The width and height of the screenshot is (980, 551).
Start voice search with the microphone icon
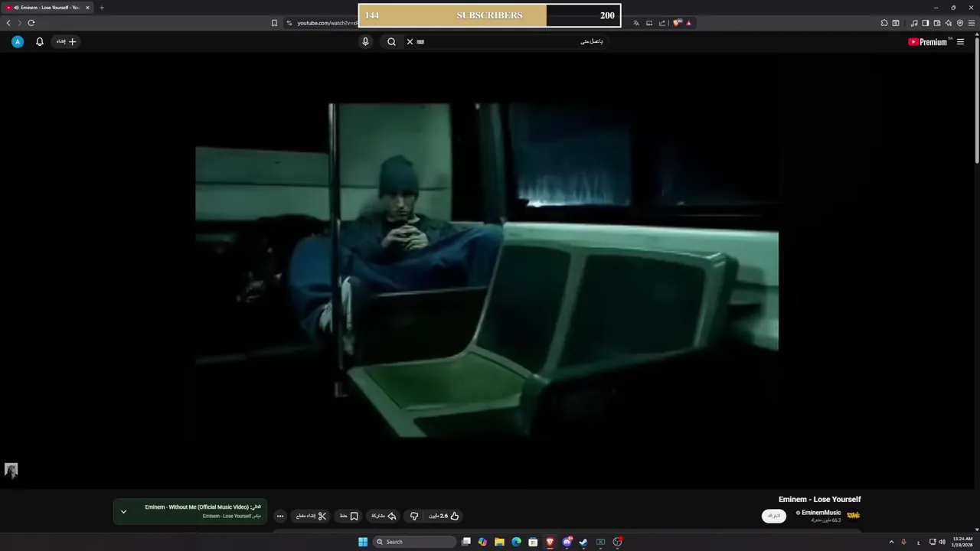[365, 41]
